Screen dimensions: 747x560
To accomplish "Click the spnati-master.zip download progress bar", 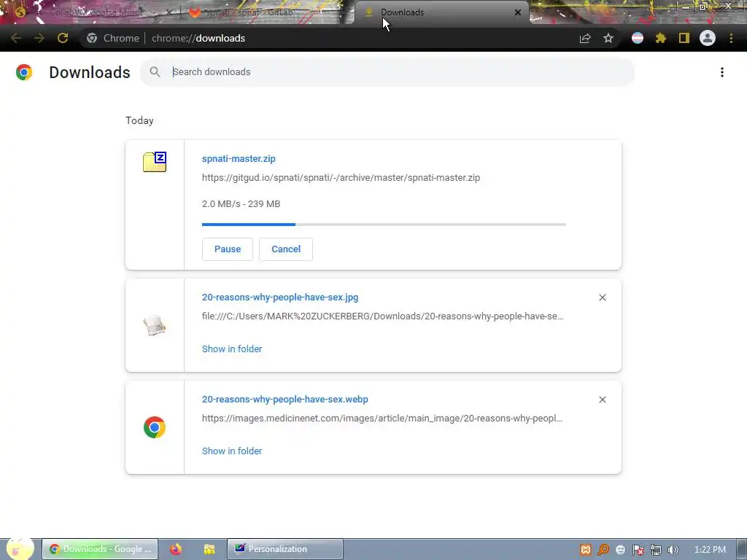I will pyautogui.click(x=384, y=225).
